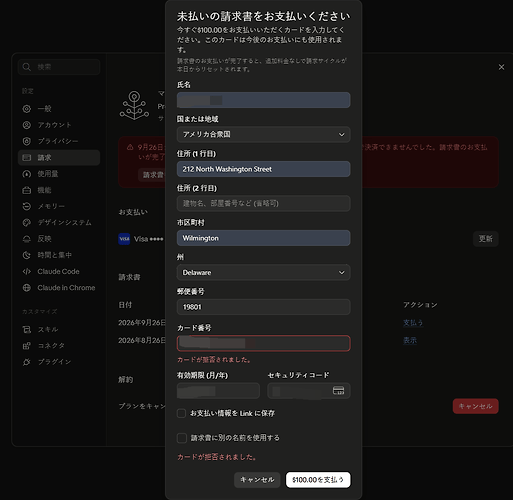Click the dialog キャンセル button
Viewport: 513px width, 500px height.
pyautogui.click(x=257, y=480)
